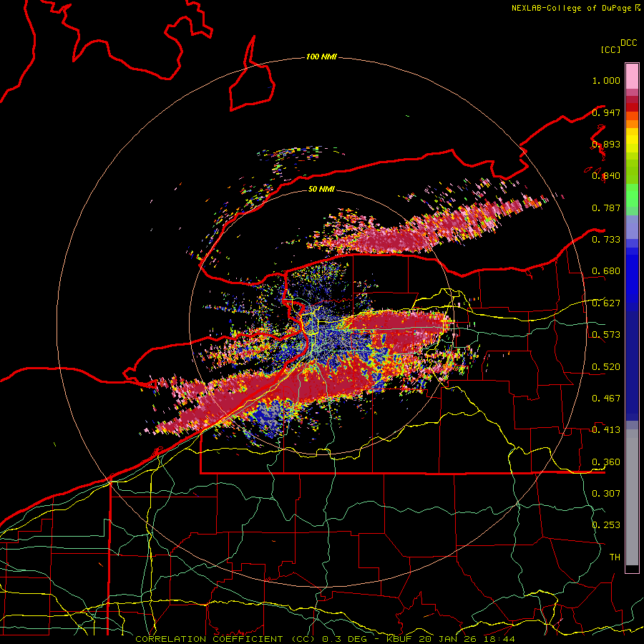Click the Correlation Coefficient KBUF caption
Viewport: 644px width, 644px height.
point(325,639)
